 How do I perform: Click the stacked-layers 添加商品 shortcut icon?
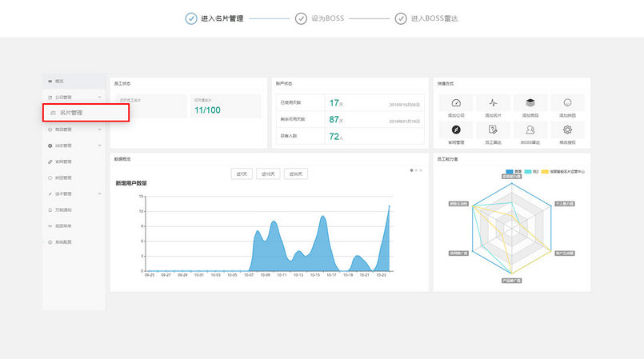click(x=530, y=102)
